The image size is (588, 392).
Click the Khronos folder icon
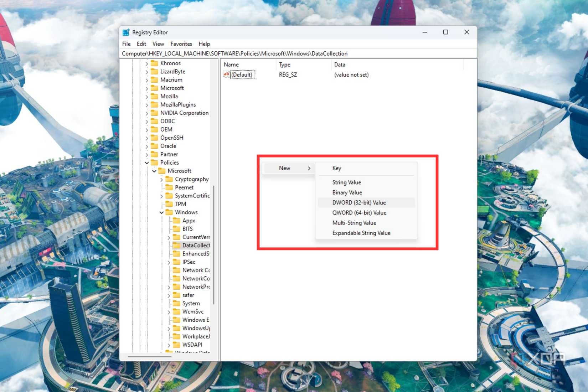click(154, 63)
